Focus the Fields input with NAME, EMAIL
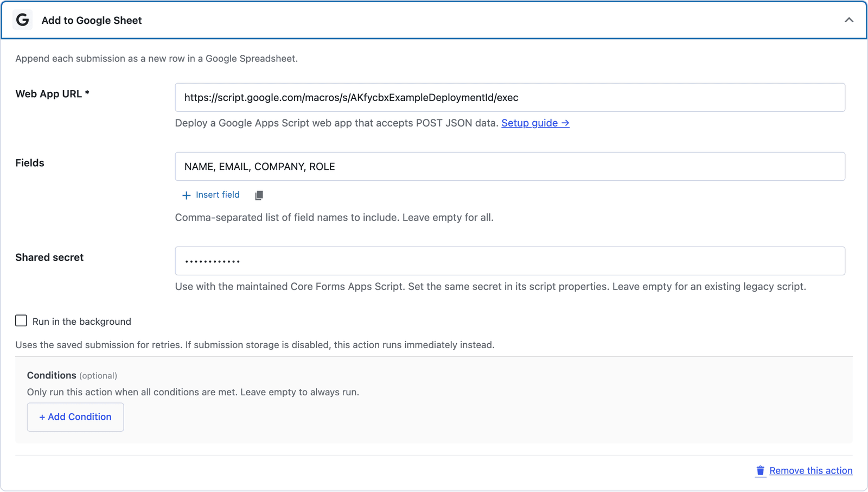The height and width of the screenshot is (492, 868). coord(510,167)
